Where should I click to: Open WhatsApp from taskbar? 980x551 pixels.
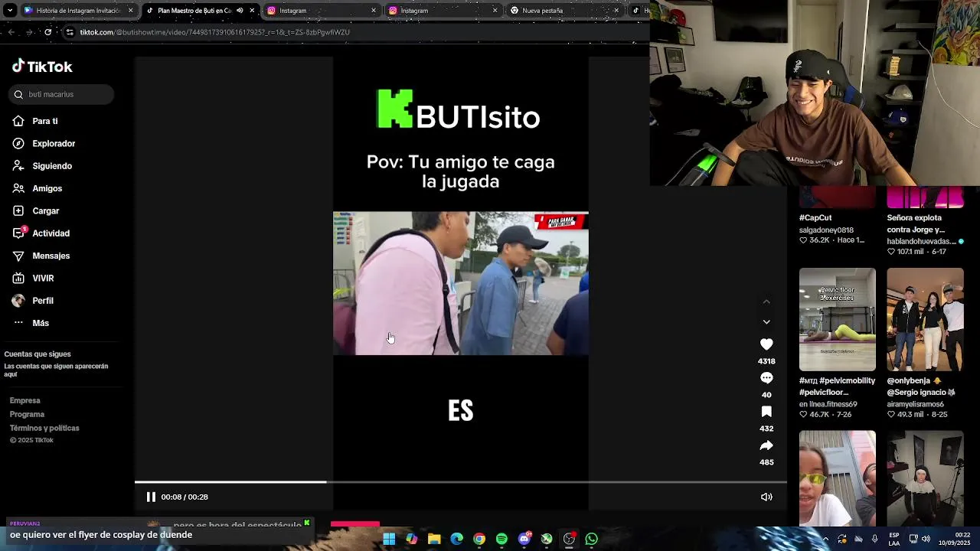pyautogui.click(x=591, y=539)
